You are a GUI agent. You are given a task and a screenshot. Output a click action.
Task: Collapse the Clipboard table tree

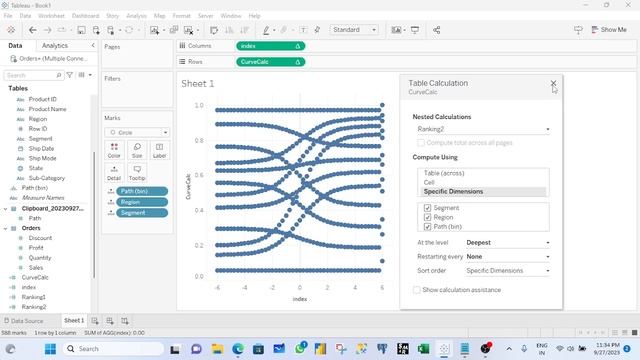tap(5, 209)
